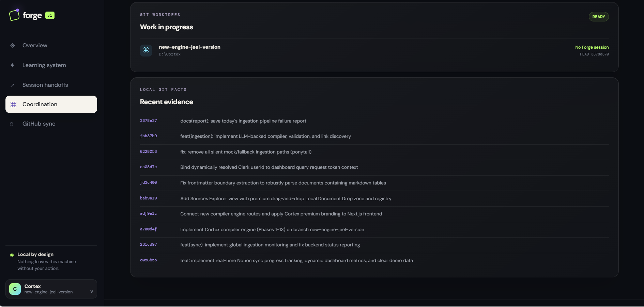Click the forge logo icon
644x307 pixels.
pos(14,15)
